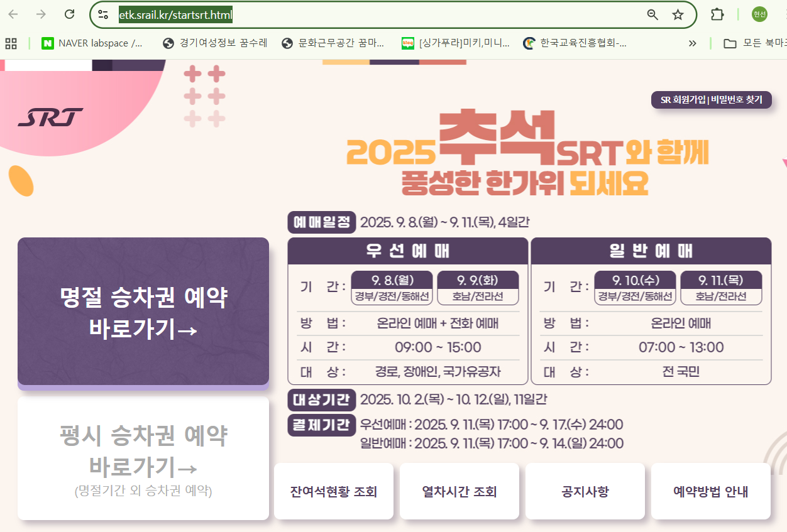Open the green profile avatar
Image resolution: width=787 pixels, height=532 pixels.
coord(759,14)
